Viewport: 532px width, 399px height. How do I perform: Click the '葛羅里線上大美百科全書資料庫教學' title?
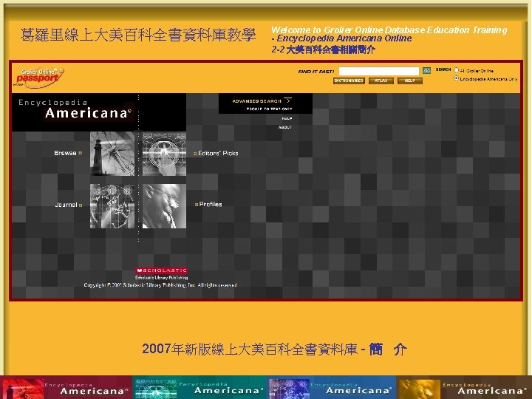tap(137, 35)
